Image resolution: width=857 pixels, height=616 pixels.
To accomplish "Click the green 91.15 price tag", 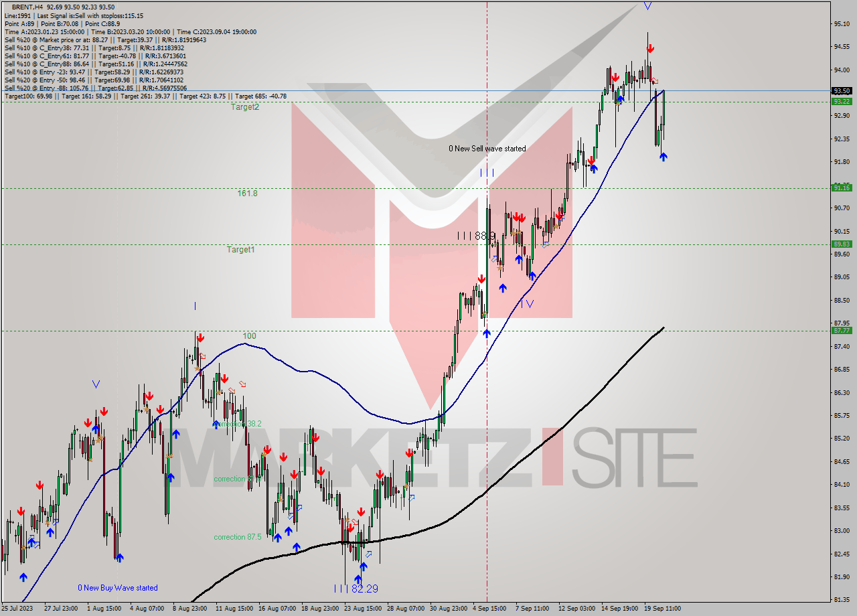I will (842, 188).
